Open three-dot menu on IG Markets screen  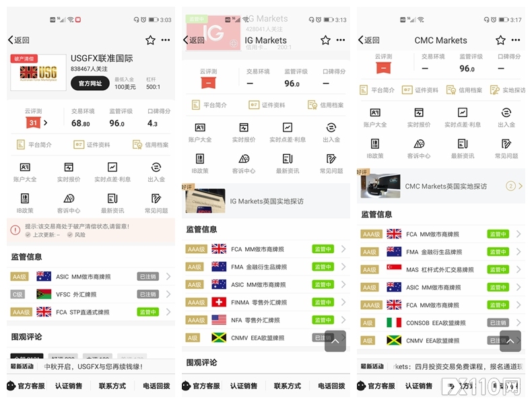341,40
